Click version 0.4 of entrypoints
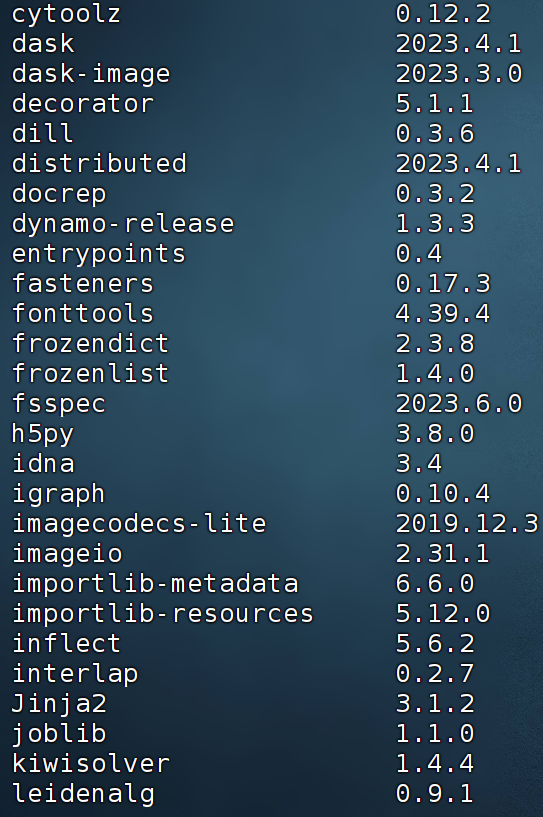This screenshot has width=543, height=817. tap(419, 253)
